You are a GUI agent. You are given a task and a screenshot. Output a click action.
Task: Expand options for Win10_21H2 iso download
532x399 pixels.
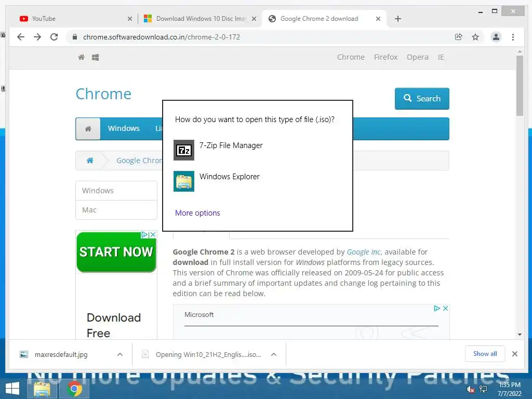pos(274,354)
